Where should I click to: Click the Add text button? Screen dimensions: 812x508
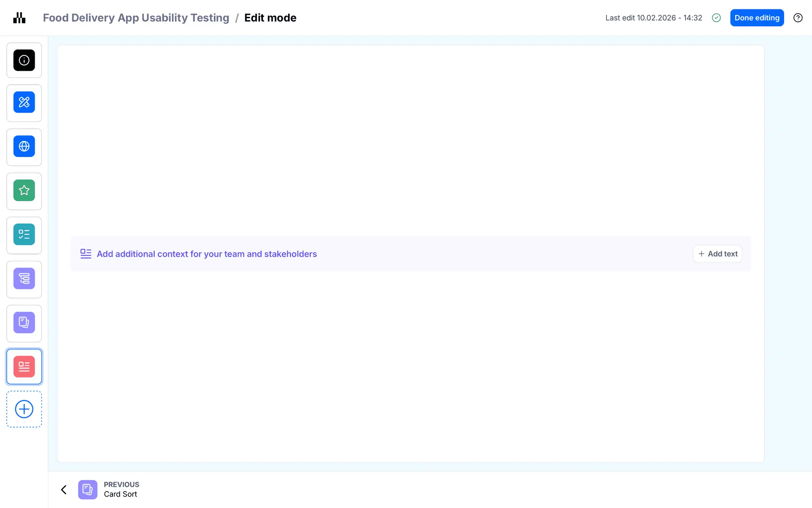coord(717,254)
